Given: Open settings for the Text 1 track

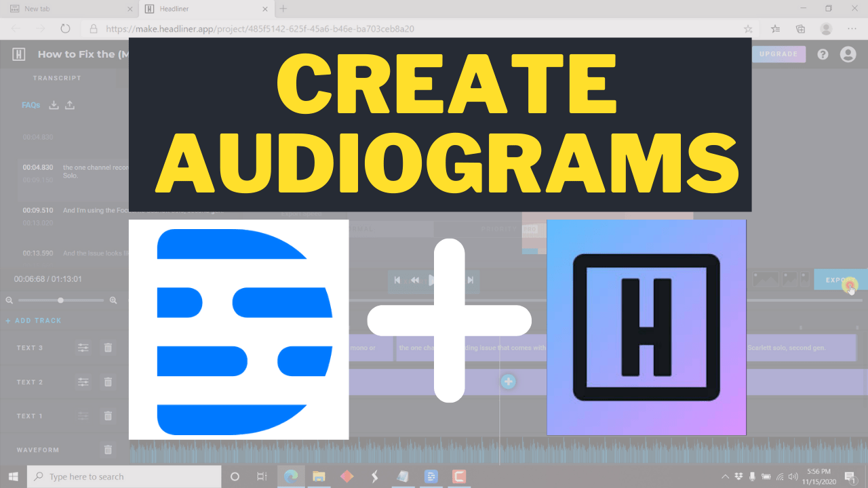Looking at the screenshot, I should [x=83, y=416].
